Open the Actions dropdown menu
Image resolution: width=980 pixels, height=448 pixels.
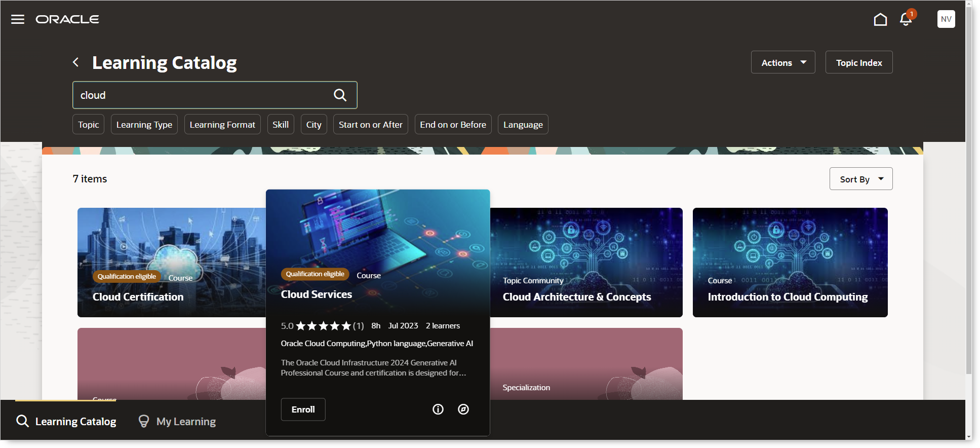point(783,62)
